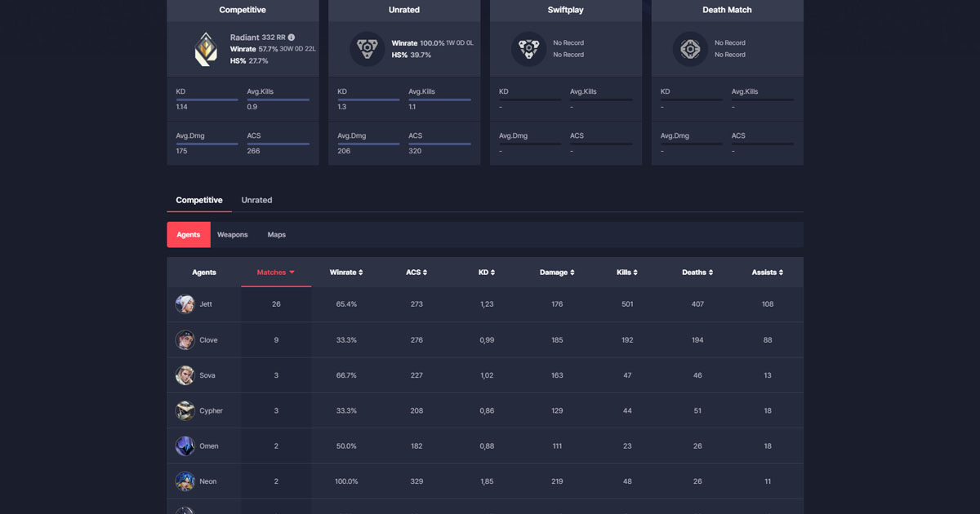Toggle sorting by ACS column
Image resolution: width=980 pixels, height=514 pixels.
(416, 272)
